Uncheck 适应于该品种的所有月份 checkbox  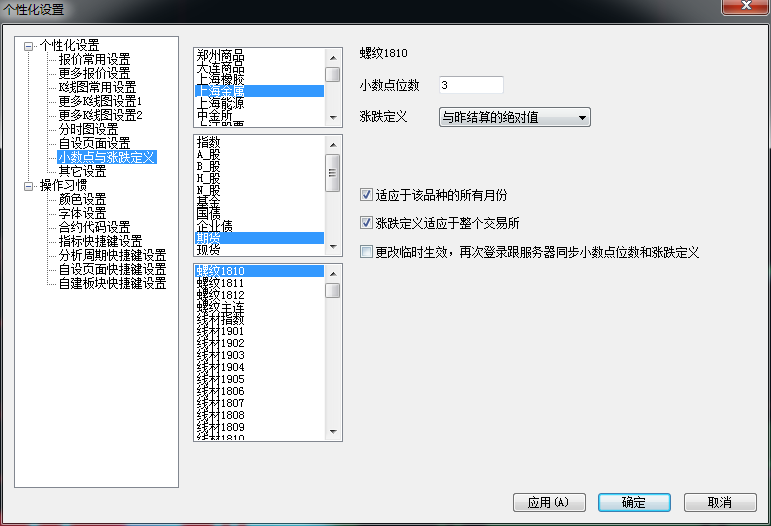pos(366,194)
